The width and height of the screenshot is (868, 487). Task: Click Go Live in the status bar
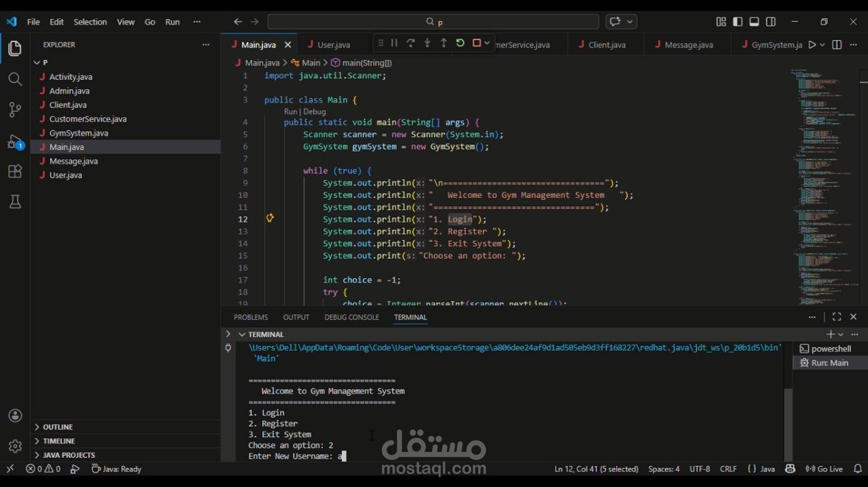[x=824, y=469]
